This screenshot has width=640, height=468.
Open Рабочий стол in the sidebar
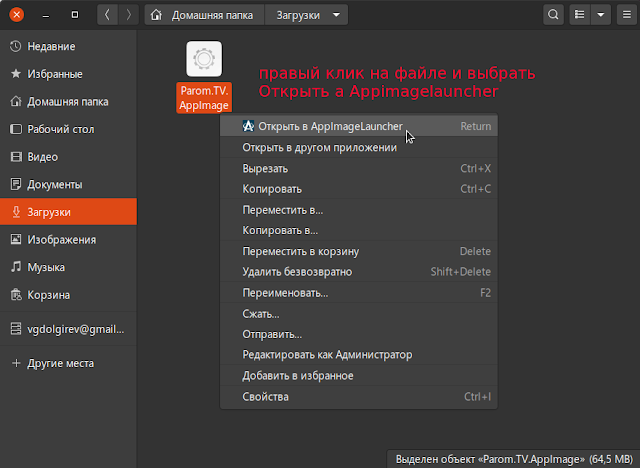(x=69, y=129)
